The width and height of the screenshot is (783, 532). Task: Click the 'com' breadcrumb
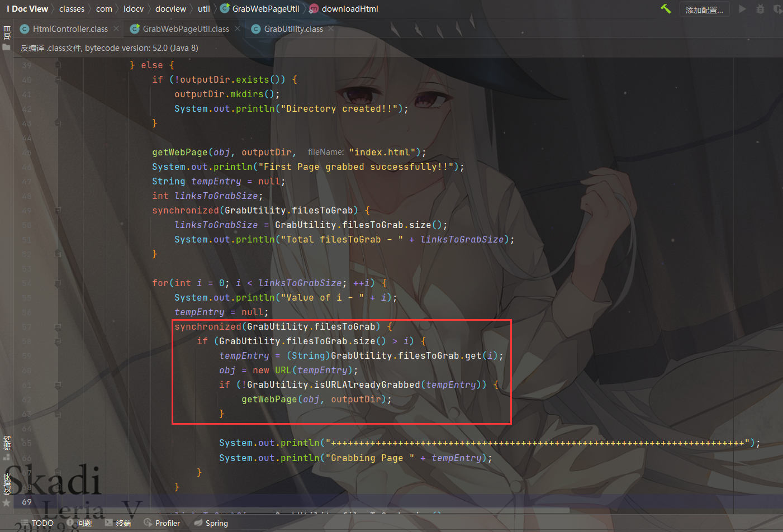point(104,9)
